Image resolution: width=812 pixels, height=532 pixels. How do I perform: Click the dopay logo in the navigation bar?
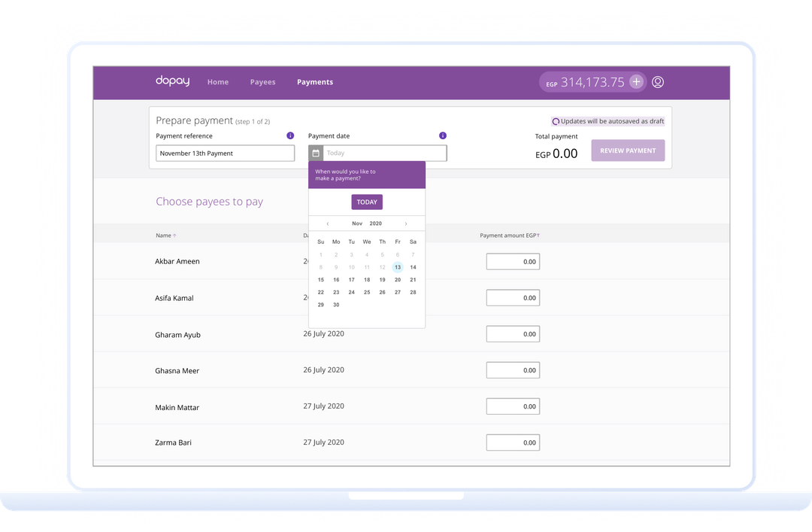pyautogui.click(x=172, y=81)
